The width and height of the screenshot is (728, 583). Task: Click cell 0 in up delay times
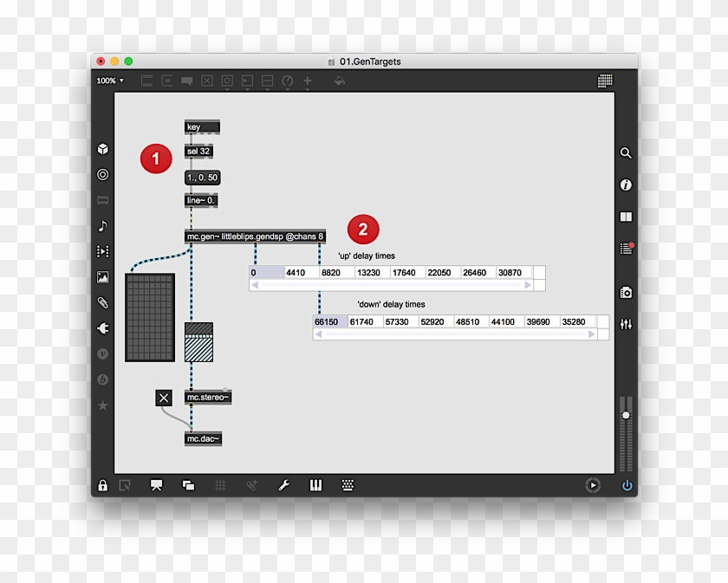coord(267,273)
